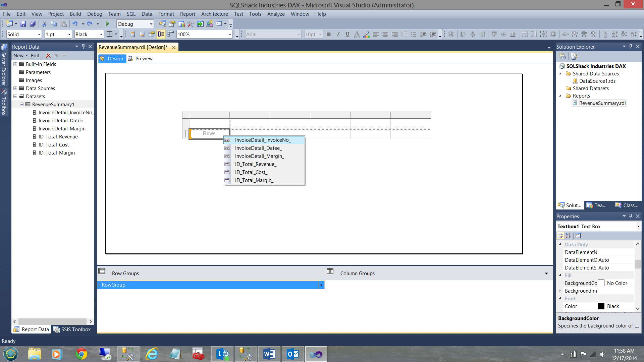Open the Debug configuration dropdown
Image resolution: width=644 pixels, height=362 pixels.
click(151, 24)
